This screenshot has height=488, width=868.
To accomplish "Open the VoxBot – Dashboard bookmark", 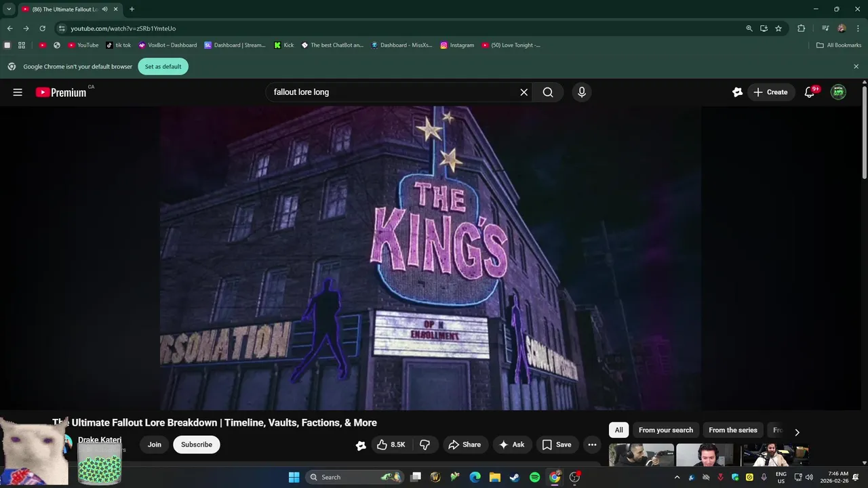I will [x=167, y=45].
